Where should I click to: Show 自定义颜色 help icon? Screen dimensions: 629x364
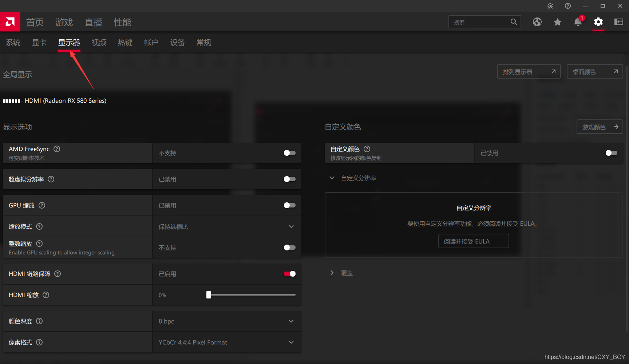367,149
